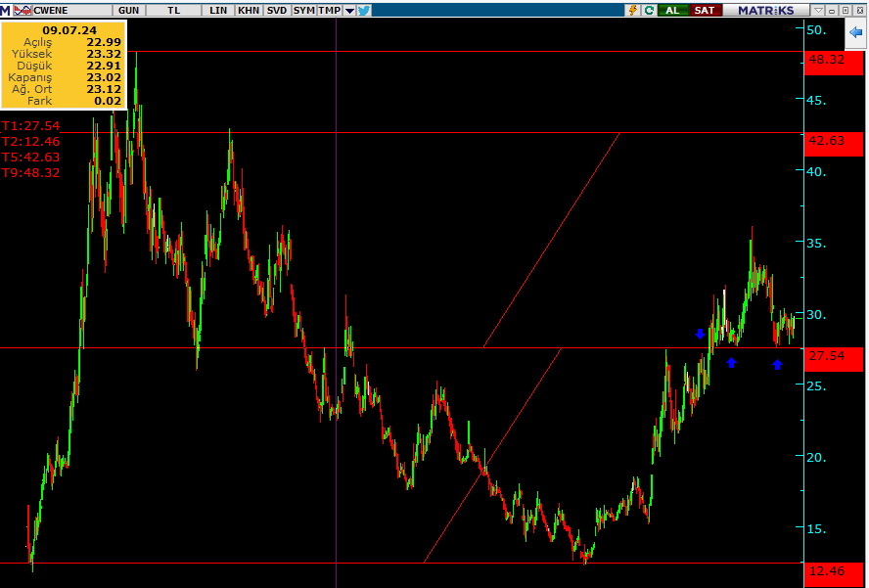Viewport: 869px width, 588px height.
Task: Click the CWENE symbol input field
Action: click(69, 9)
